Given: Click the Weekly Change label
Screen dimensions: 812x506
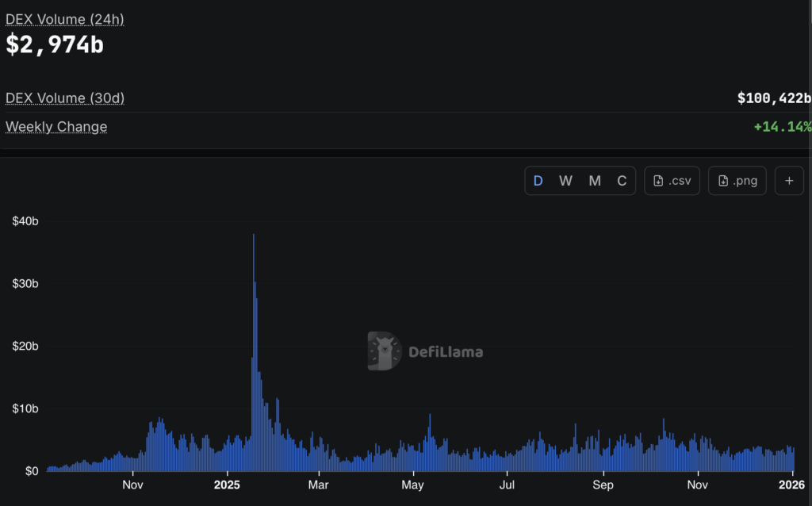Looking at the screenshot, I should (56, 126).
